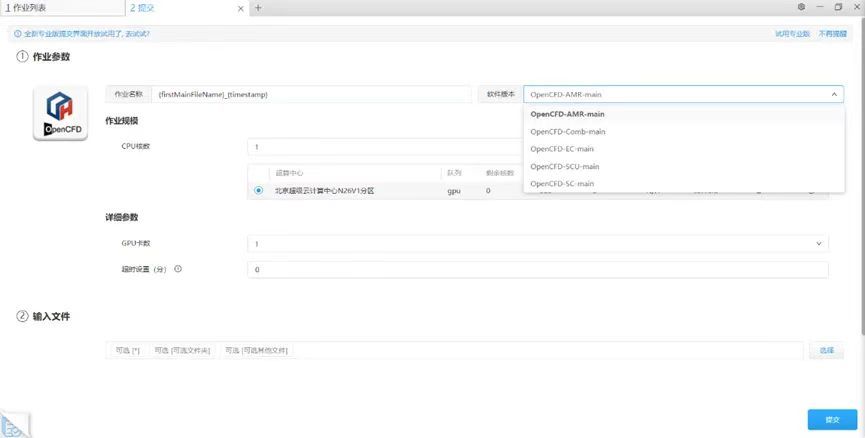
Task: Choose OpenCFD-EC-main option
Action: click(684, 149)
